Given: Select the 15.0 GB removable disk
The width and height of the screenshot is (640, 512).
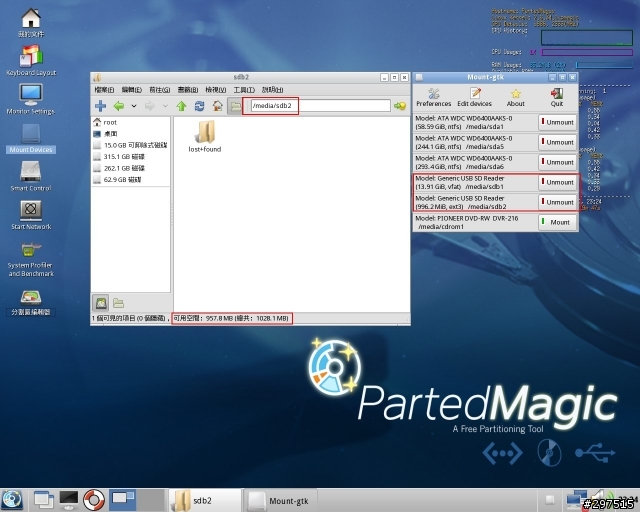Looking at the screenshot, I should click(131, 145).
